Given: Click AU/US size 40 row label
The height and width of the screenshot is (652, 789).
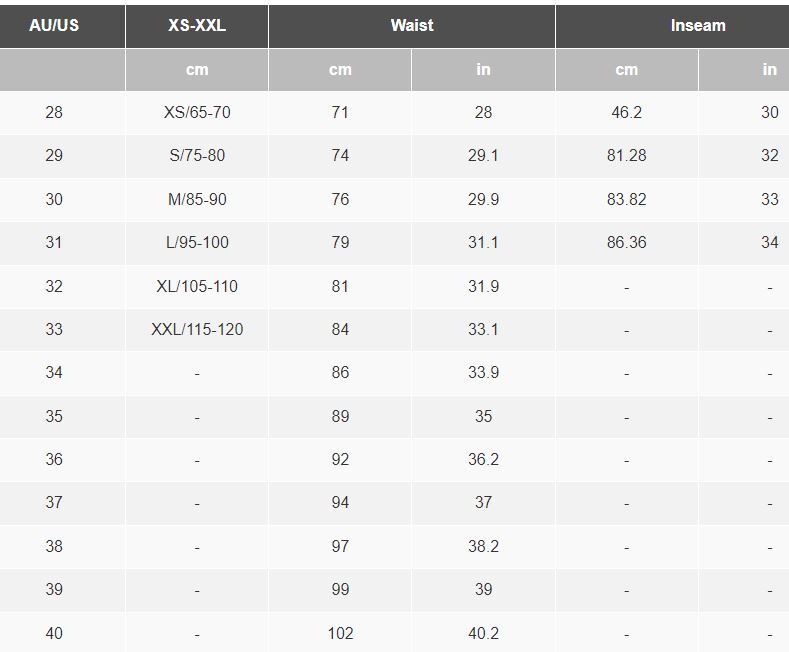Looking at the screenshot, I should point(54,633).
